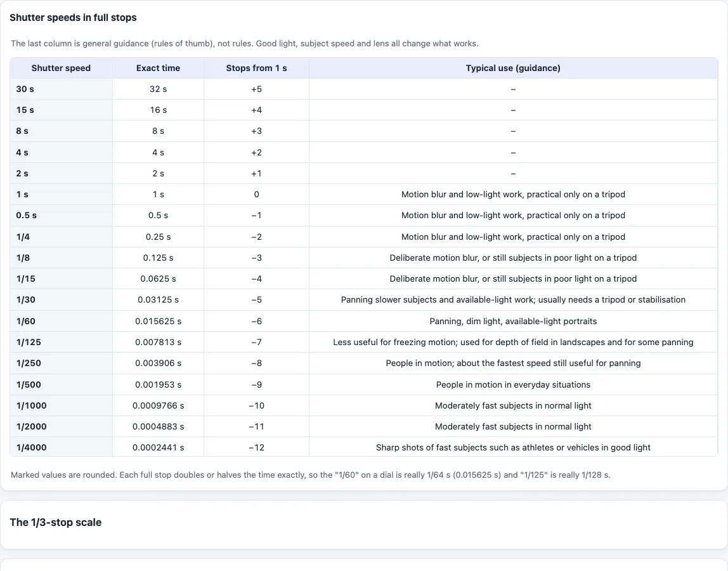Click the "1/30" shutter speed cell

click(x=61, y=299)
